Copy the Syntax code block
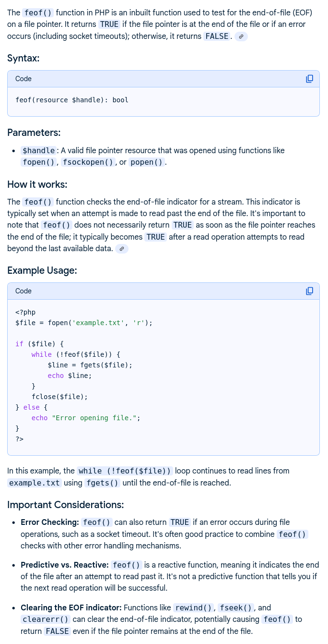328x644 pixels. (310, 79)
